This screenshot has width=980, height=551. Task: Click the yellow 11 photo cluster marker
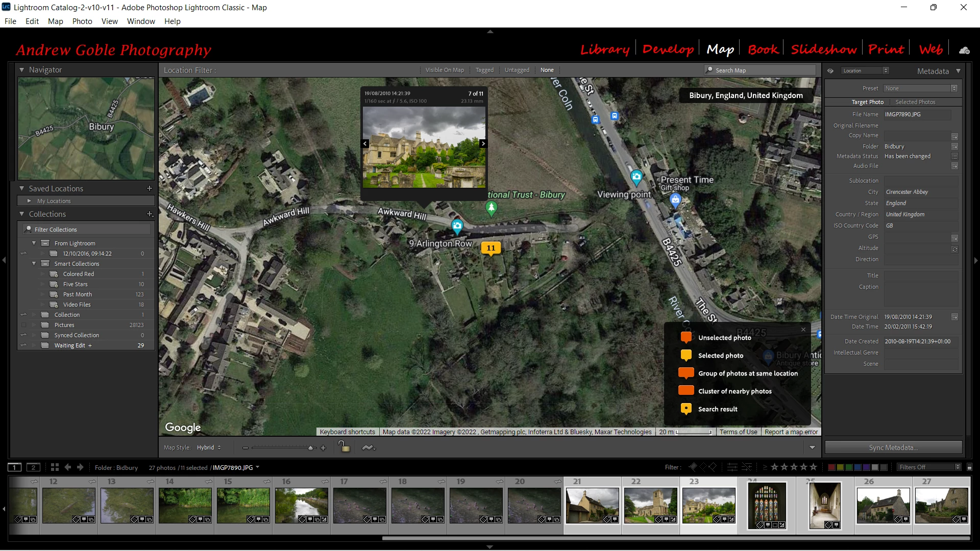click(x=491, y=248)
